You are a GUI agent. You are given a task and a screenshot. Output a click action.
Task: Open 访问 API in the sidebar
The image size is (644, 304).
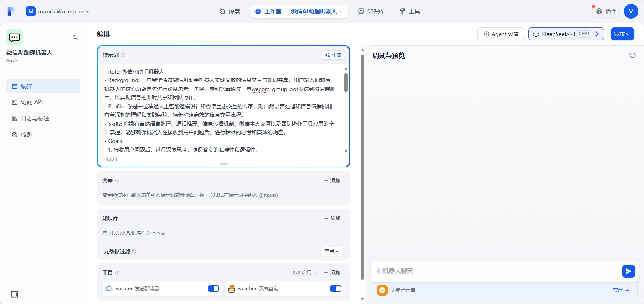[43, 102]
